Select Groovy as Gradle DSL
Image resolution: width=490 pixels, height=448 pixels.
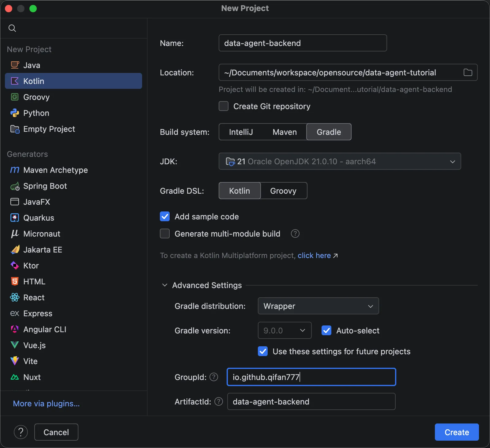coord(283,191)
